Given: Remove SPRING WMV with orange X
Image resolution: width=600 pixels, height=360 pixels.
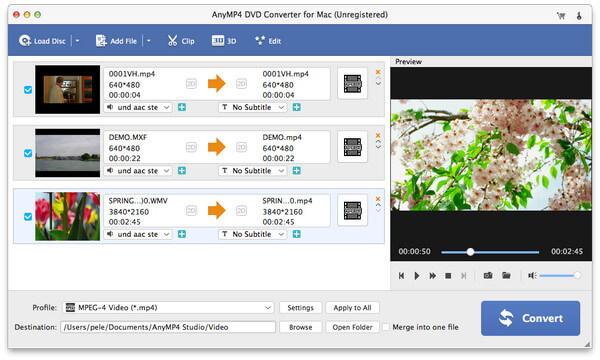Looking at the screenshot, I should 378,199.
